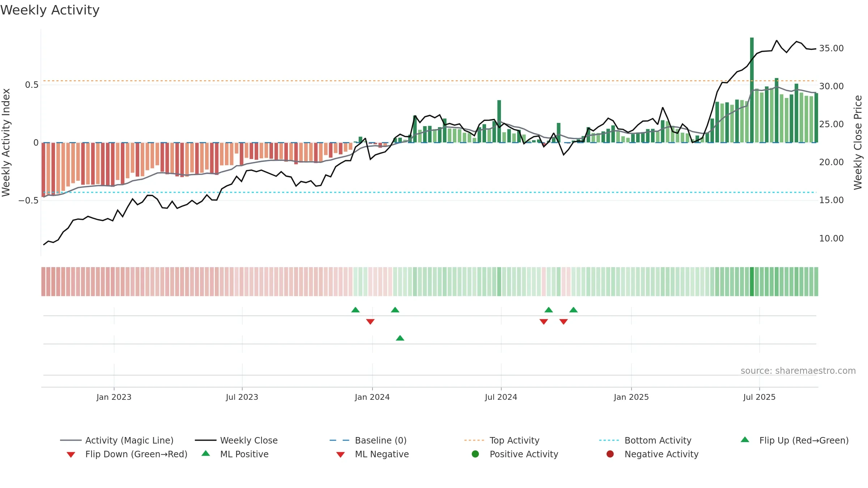
Task: Click the Activity (Magic Line) legend entry
Action: click(x=116, y=440)
